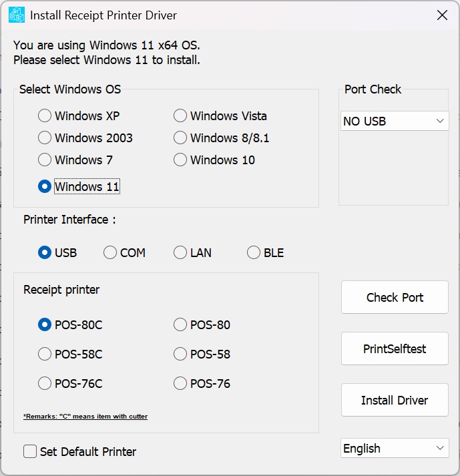Viewport: 460px width, 476px height.
Task: Click the Check Port button
Action: (x=395, y=297)
